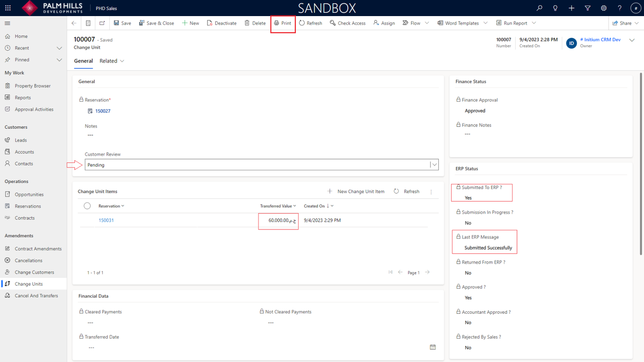
Task: Open Approval Activities
Action: (33, 109)
